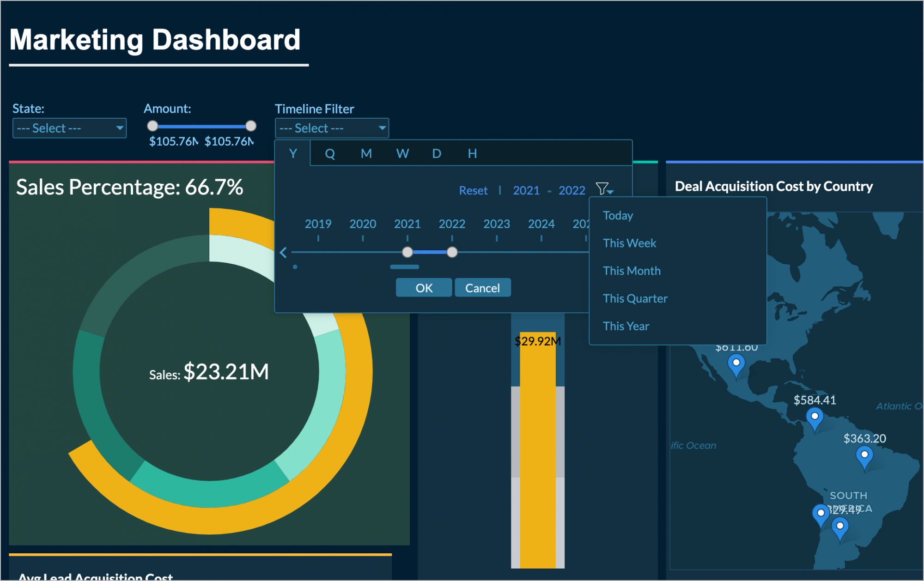Click the Reset link in the timeline popup
Screen dimensions: 924x581
(x=473, y=190)
